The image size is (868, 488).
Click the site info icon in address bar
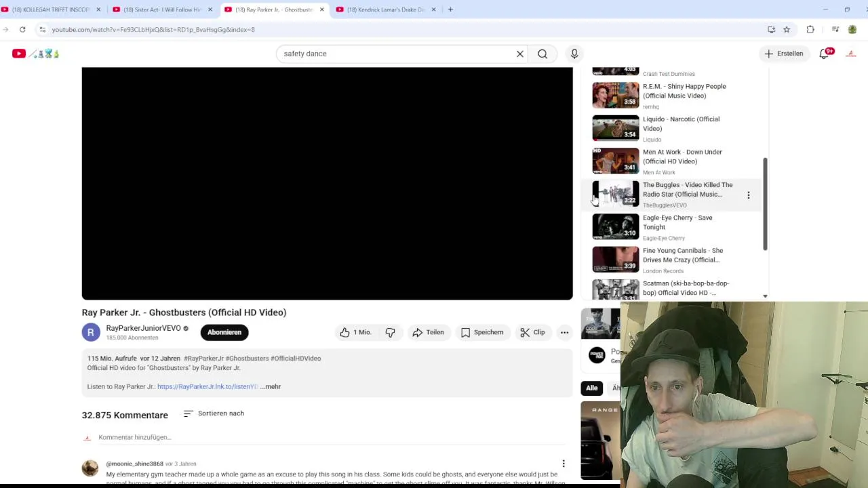pos(42,29)
